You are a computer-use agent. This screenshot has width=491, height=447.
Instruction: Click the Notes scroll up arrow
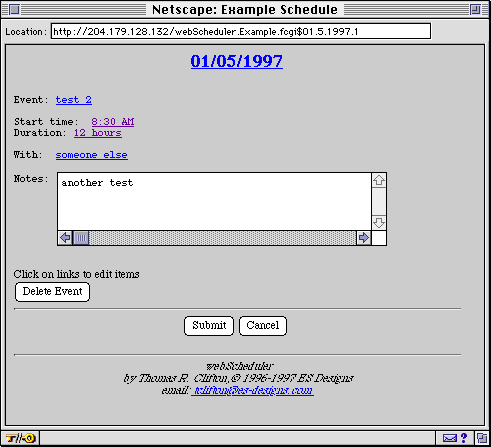379,180
